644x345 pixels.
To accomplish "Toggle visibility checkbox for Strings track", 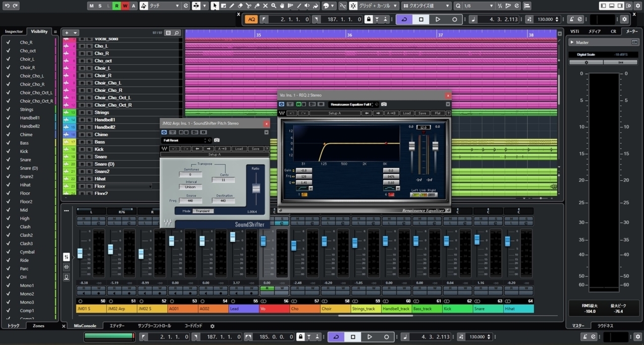I will click(8, 109).
